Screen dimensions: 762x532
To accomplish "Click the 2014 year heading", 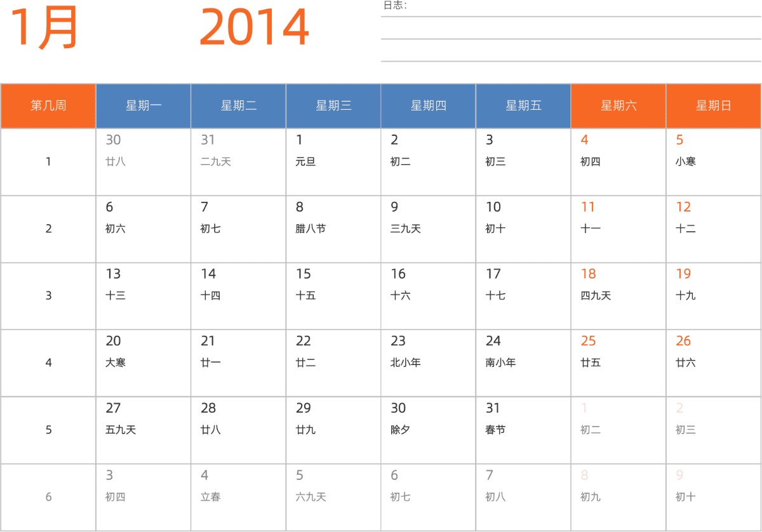I will 254,28.
